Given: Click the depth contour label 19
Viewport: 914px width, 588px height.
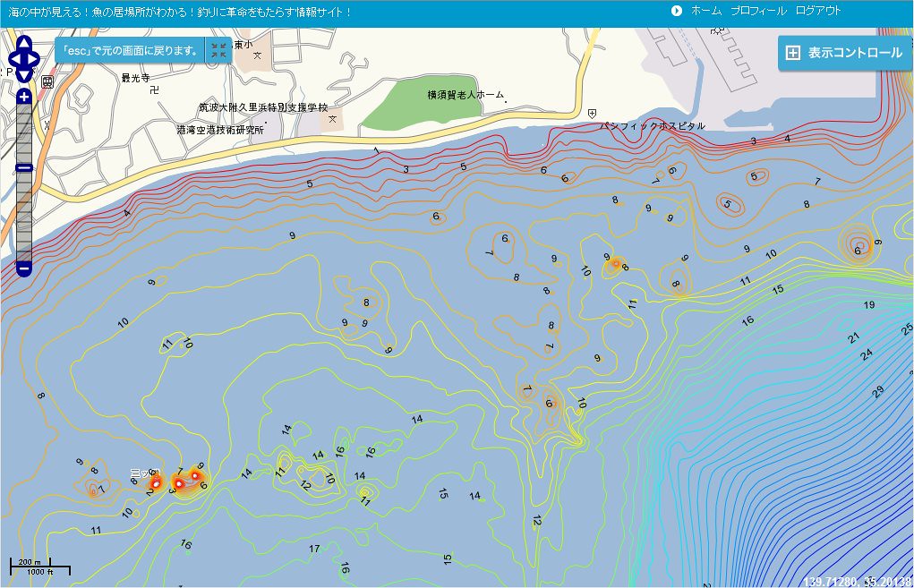Looking at the screenshot, I should (x=869, y=305).
